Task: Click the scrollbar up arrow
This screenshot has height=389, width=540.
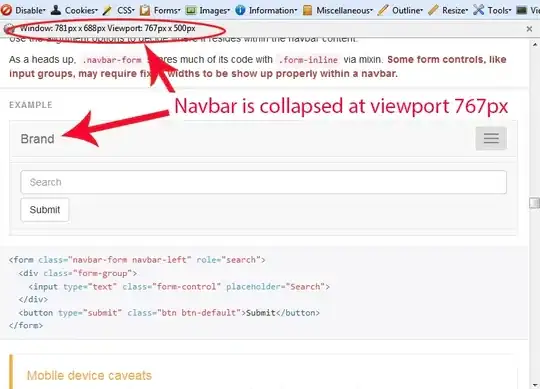Action: click(x=534, y=45)
